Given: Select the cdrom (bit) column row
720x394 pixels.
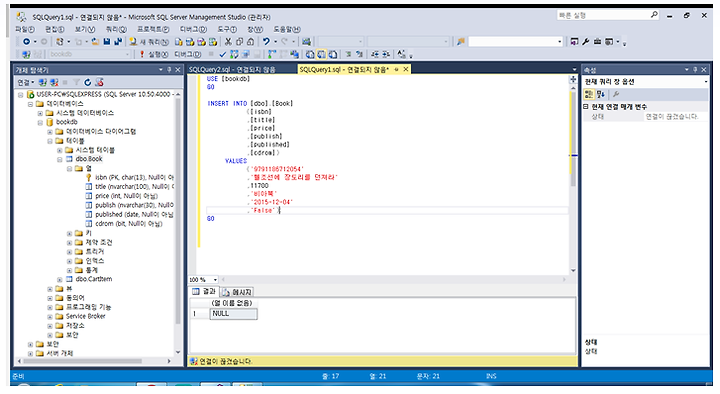Looking at the screenshot, I should click(x=124, y=224).
